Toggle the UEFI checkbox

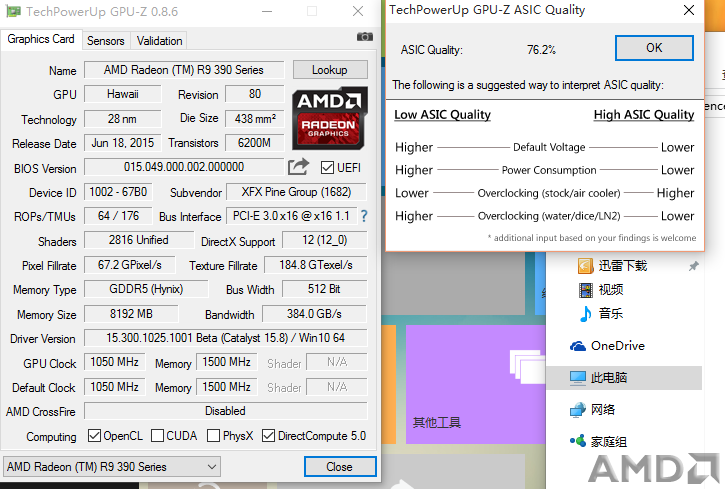327,167
